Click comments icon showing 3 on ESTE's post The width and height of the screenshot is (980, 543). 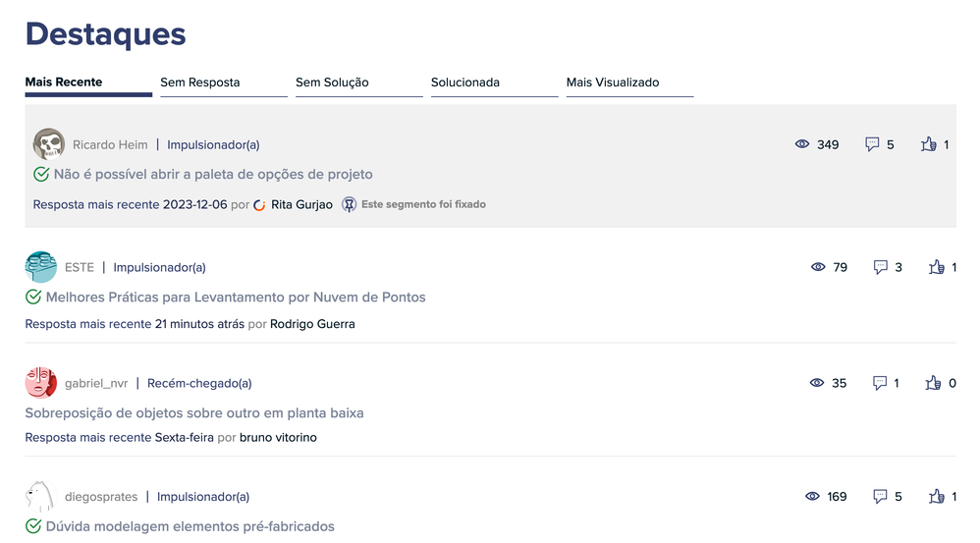pyautogui.click(x=880, y=267)
